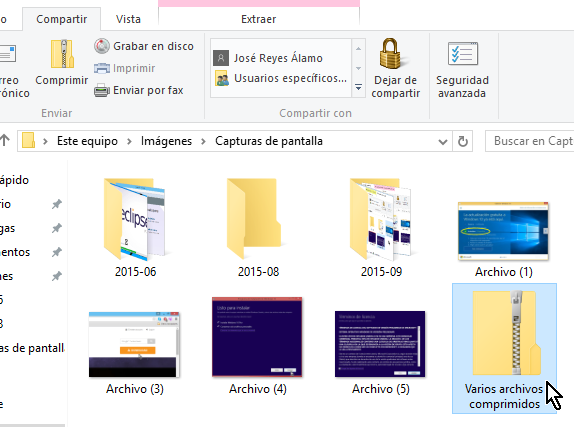Click folder icon in address bar
Image resolution: width=574 pixels, height=427 pixels.
click(28, 141)
